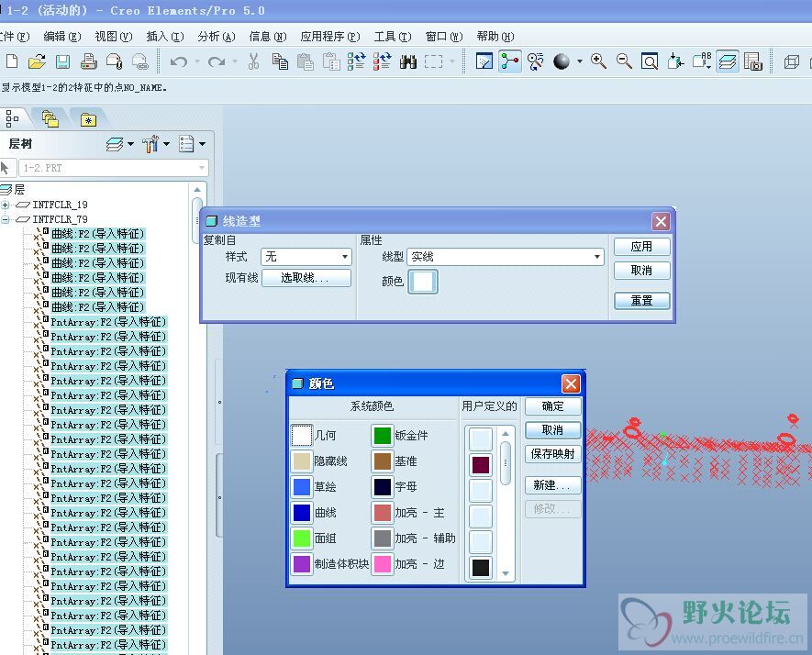Click 应用 in the line style dialog

tap(641, 247)
